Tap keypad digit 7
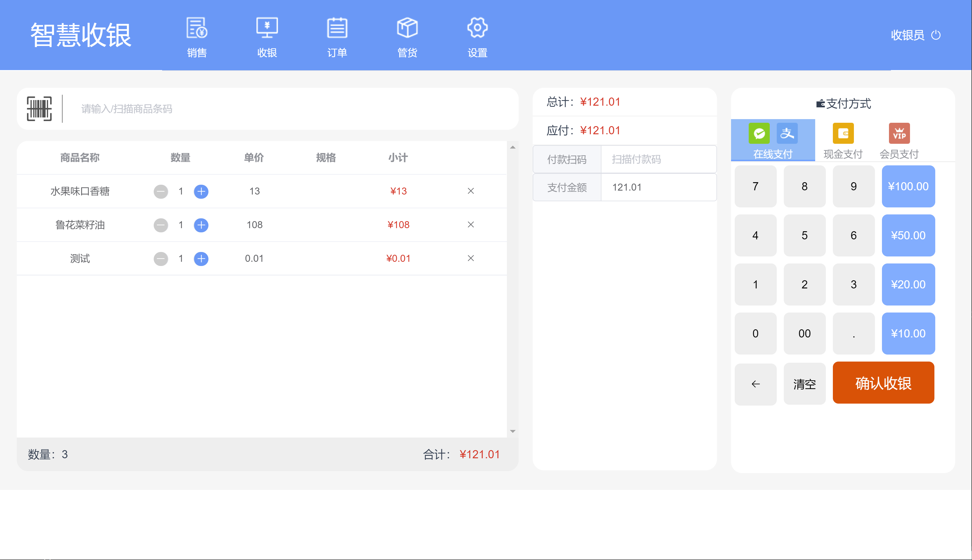The height and width of the screenshot is (560, 972). pyautogui.click(x=755, y=186)
